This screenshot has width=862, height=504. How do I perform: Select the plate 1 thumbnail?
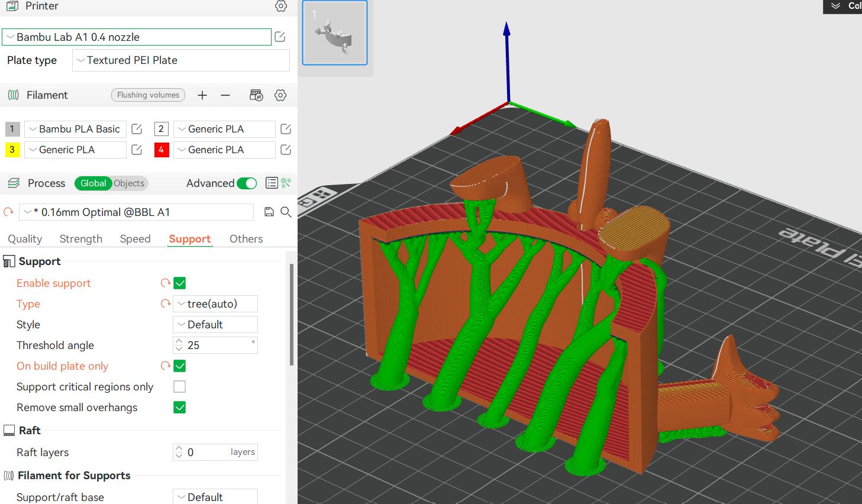pyautogui.click(x=335, y=33)
